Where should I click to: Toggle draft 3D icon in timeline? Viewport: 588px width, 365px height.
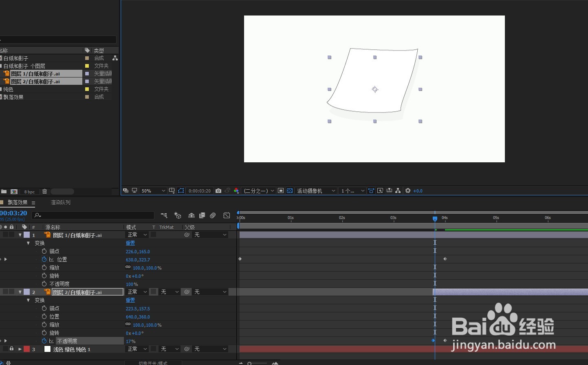click(x=178, y=215)
